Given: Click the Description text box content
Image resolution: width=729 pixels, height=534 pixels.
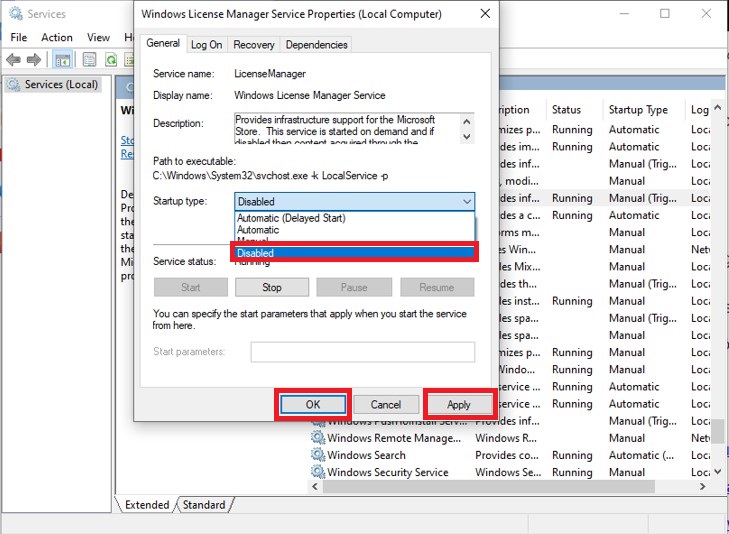Looking at the screenshot, I should pyautogui.click(x=346, y=128).
